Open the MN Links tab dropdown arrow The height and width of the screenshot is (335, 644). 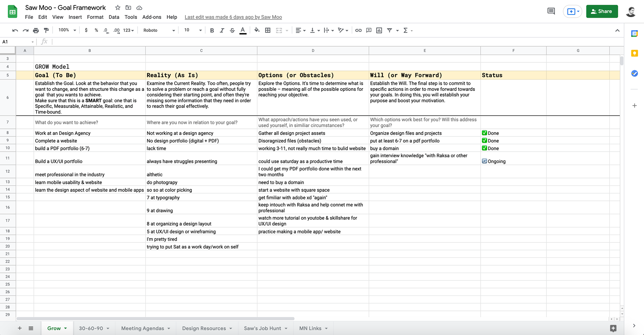point(326,328)
